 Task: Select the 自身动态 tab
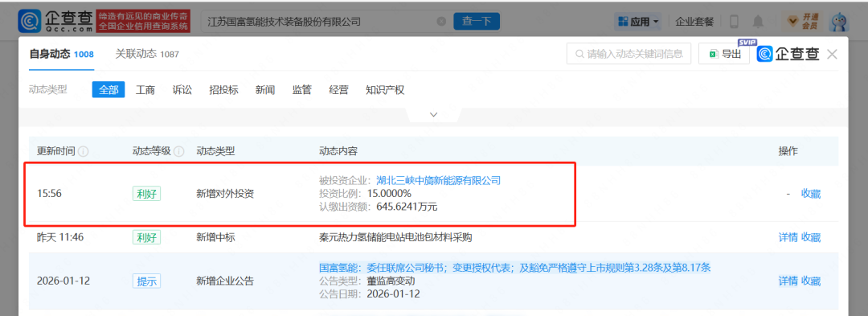pos(61,54)
